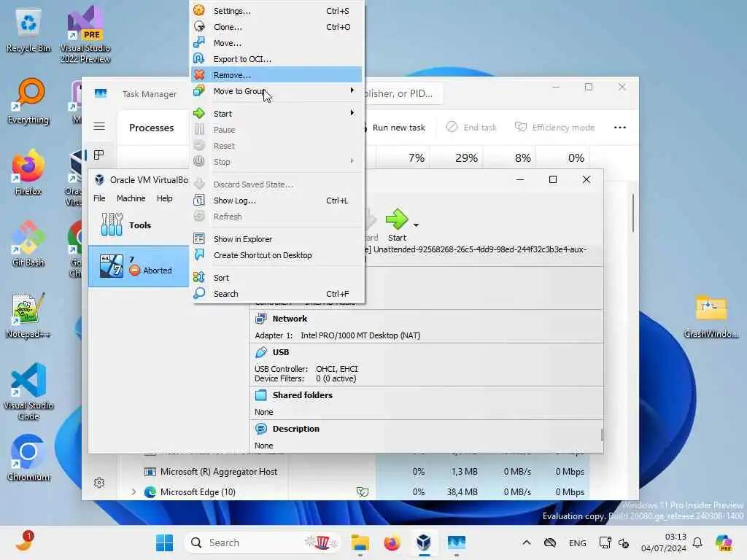Open notification bell in taskbar
The width and height of the screenshot is (747, 560).
[x=697, y=542]
